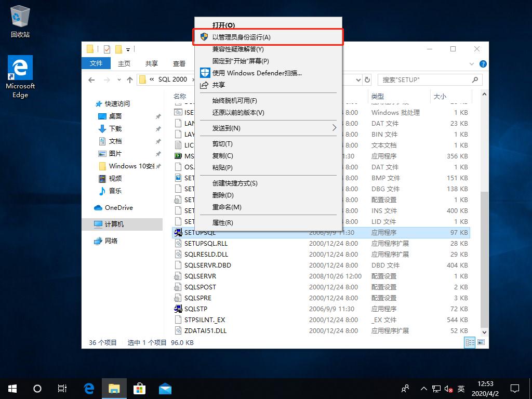The width and height of the screenshot is (532, 399).
Task: Click the back navigation arrow
Action: (91, 79)
